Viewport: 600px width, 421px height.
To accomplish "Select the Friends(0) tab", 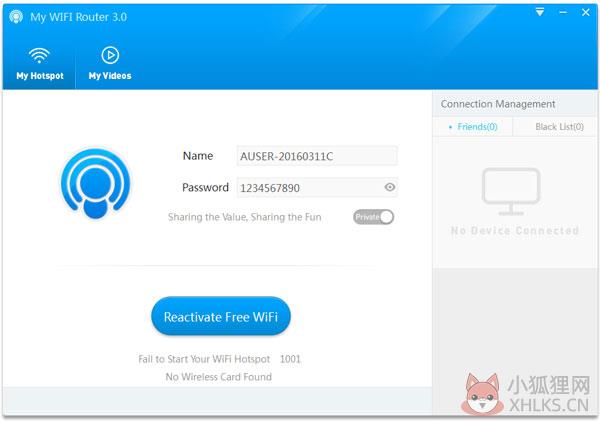I will pyautogui.click(x=473, y=127).
